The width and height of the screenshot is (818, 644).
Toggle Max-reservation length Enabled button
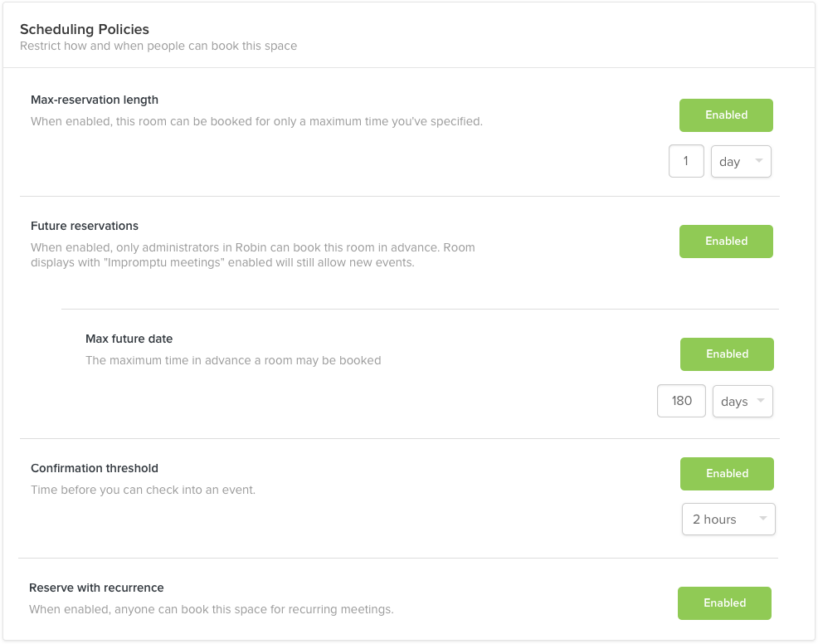tap(726, 115)
